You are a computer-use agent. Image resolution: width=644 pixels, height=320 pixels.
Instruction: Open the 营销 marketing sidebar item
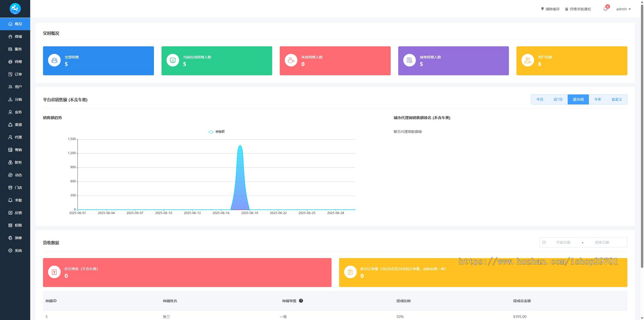pos(15,150)
